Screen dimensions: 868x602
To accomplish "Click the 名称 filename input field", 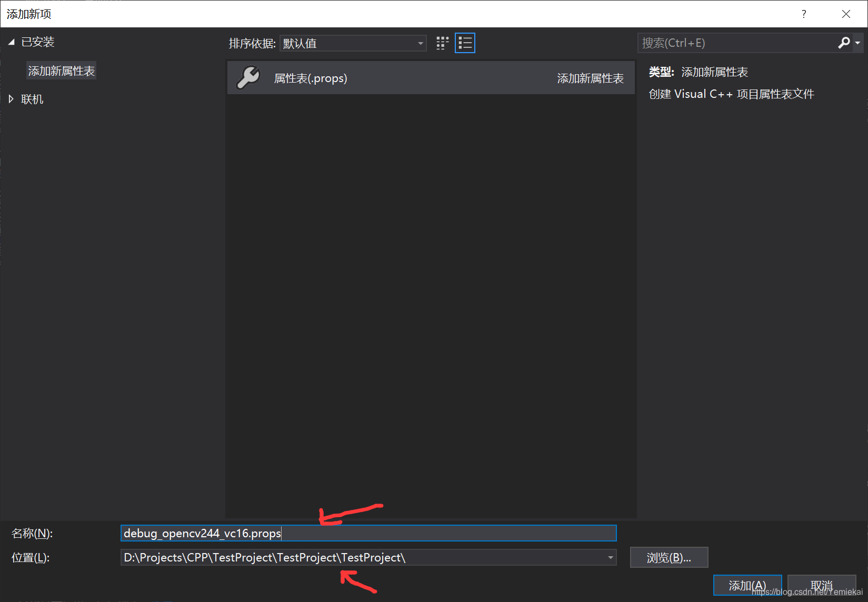I will 368,533.
